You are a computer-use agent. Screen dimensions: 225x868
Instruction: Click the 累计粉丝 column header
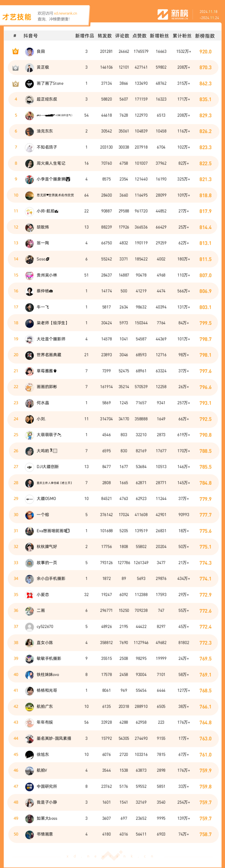(x=182, y=36)
